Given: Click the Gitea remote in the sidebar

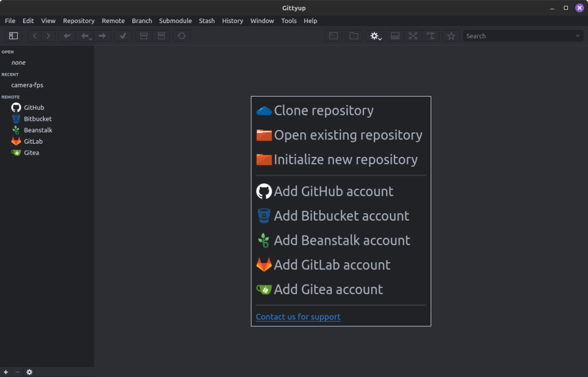Looking at the screenshot, I should coord(31,153).
